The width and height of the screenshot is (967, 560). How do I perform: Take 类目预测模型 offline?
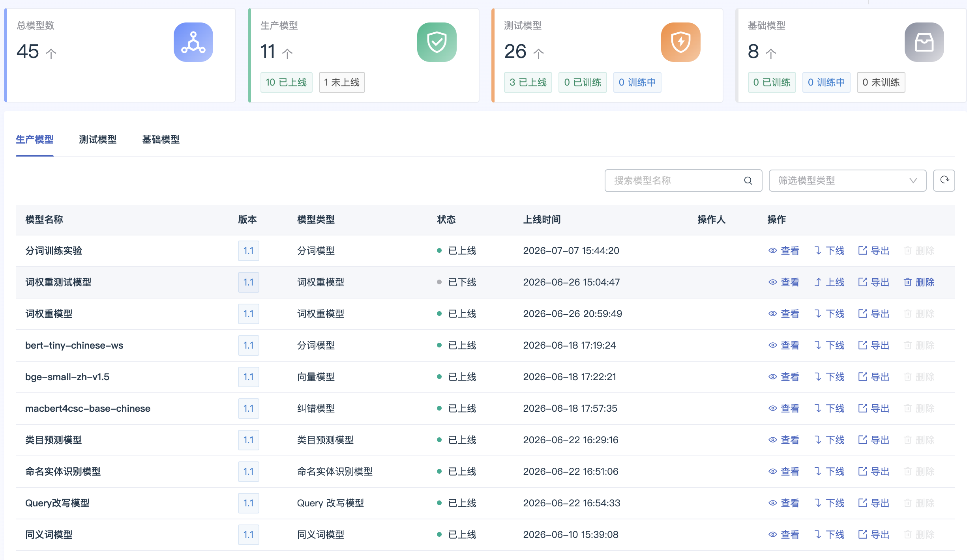click(x=829, y=440)
